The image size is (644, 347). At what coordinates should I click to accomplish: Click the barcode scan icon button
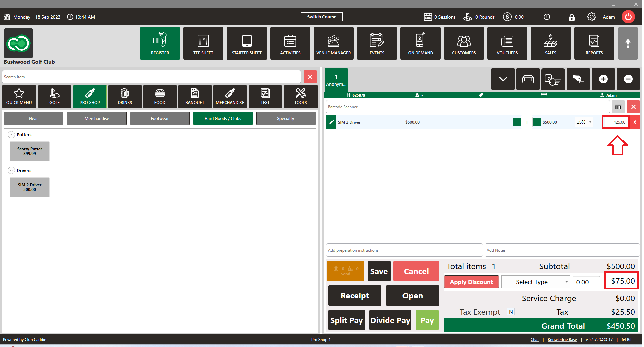618,107
